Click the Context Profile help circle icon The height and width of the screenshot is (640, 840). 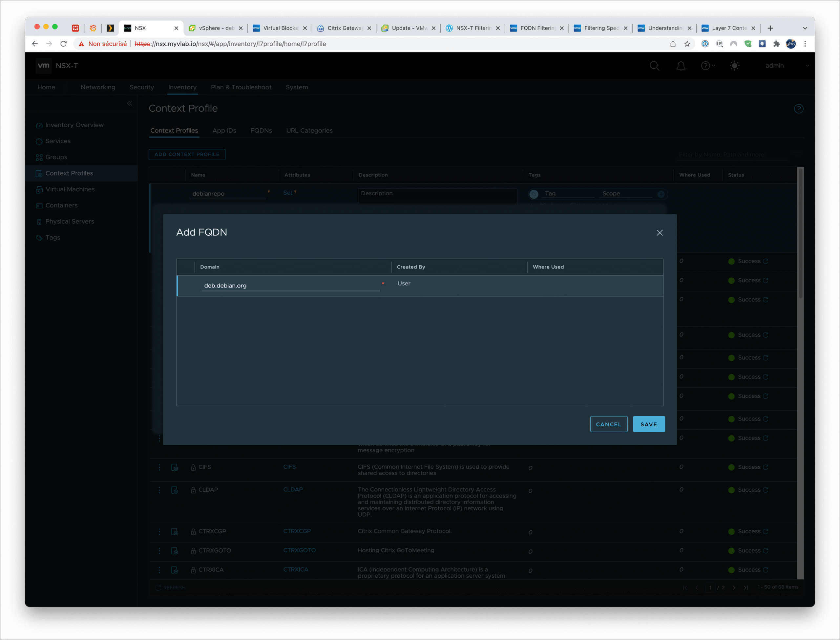[x=799, y=109]
